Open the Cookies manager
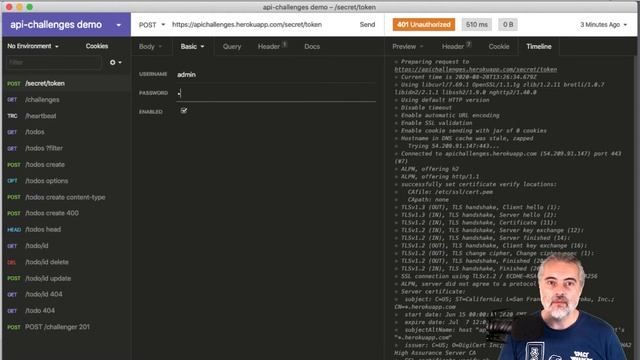 click(97, 46)
